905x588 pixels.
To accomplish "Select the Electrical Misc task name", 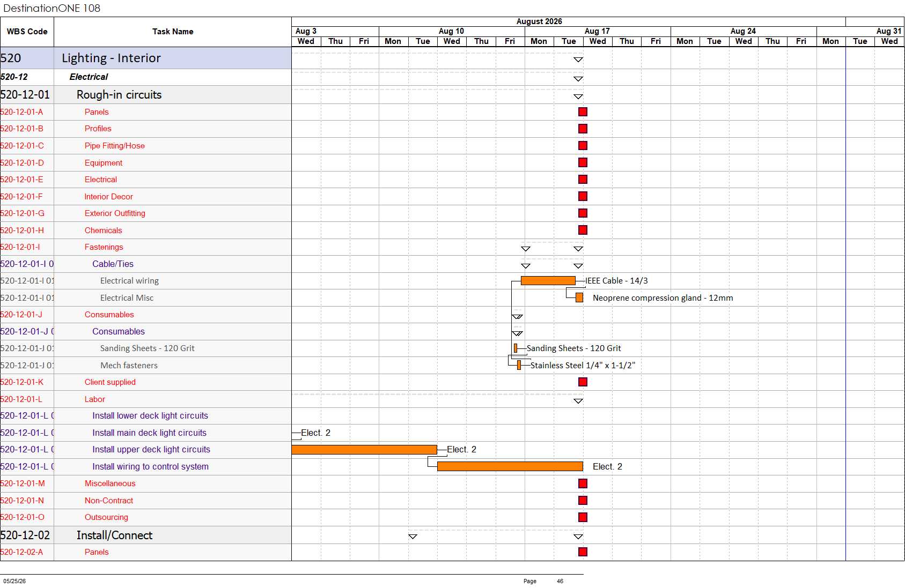I will (x=127, y=298).
